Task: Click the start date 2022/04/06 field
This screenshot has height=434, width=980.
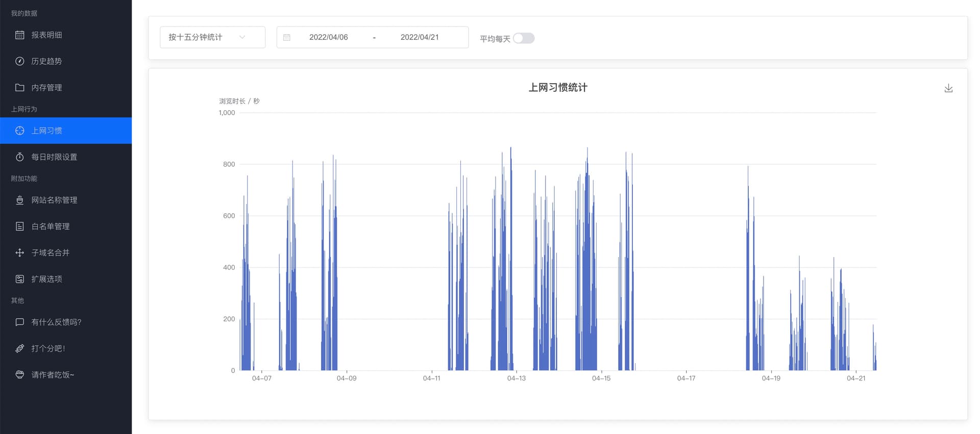Action: click(328, 37)
